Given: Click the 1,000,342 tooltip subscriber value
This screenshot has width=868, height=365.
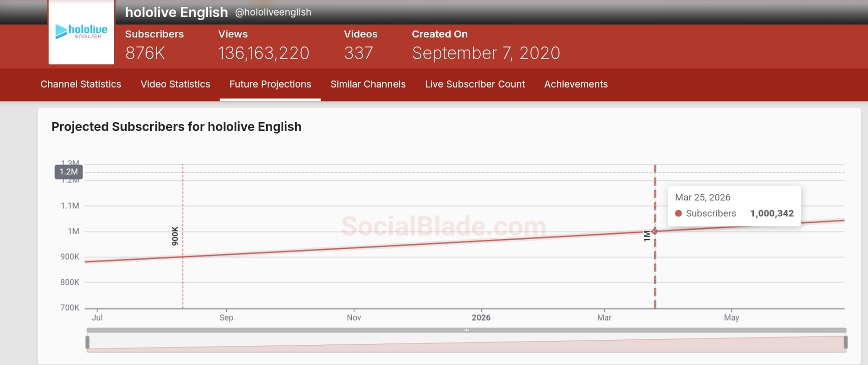Looking at the screenshot, I should (x=772, y=213).
